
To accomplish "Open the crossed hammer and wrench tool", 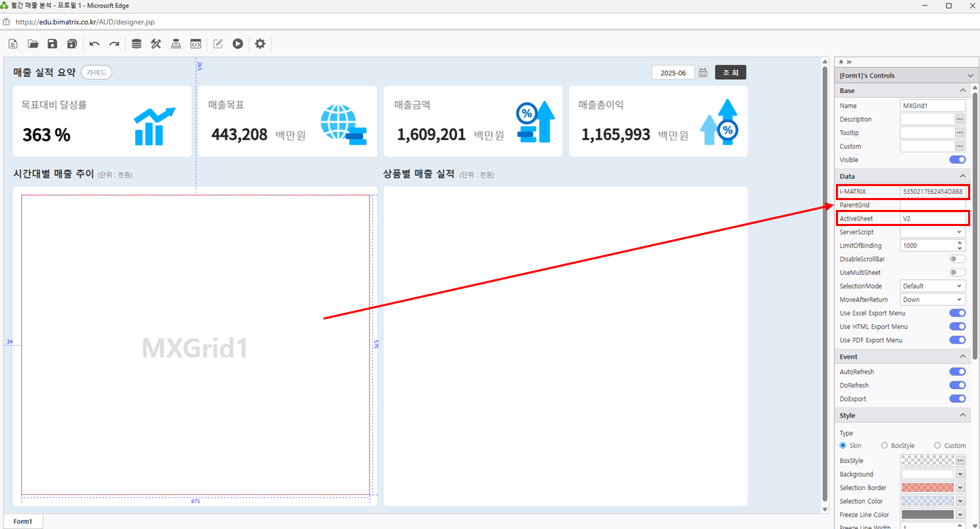I will point(156,44).
